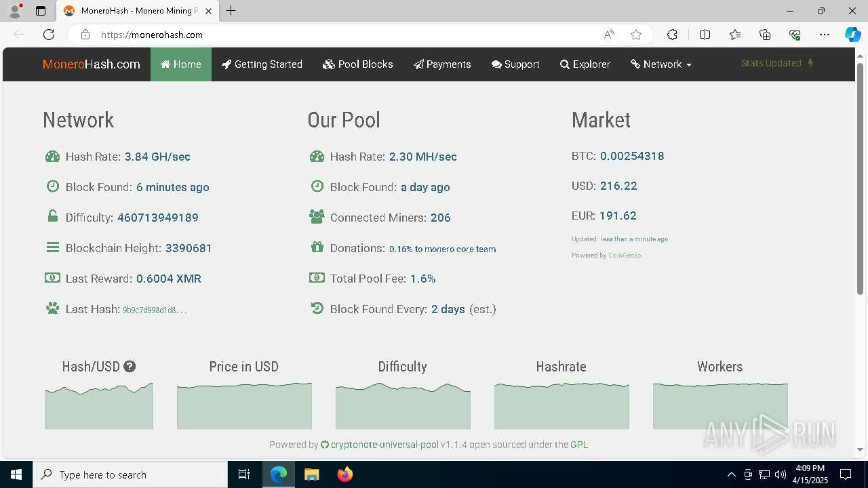This screenshot has width=868, height=488.
Task: Click the Our Pool hash rate gauge icon
Action: (317, 157)
